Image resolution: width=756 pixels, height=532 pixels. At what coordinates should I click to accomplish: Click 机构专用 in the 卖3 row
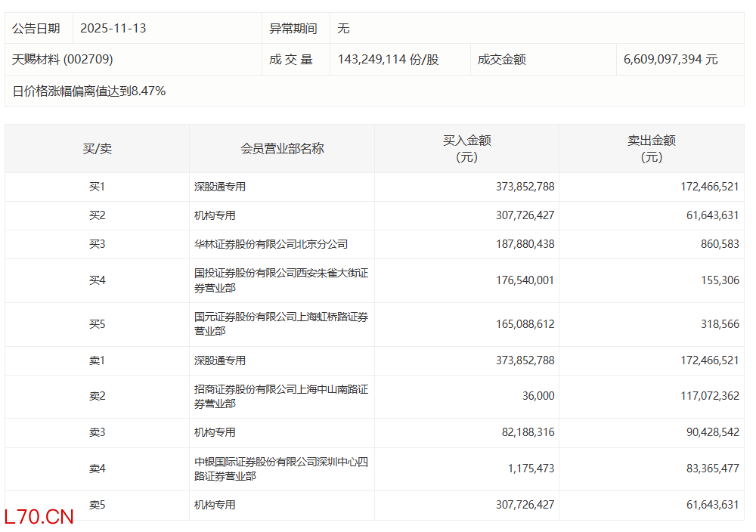[215, 432]
